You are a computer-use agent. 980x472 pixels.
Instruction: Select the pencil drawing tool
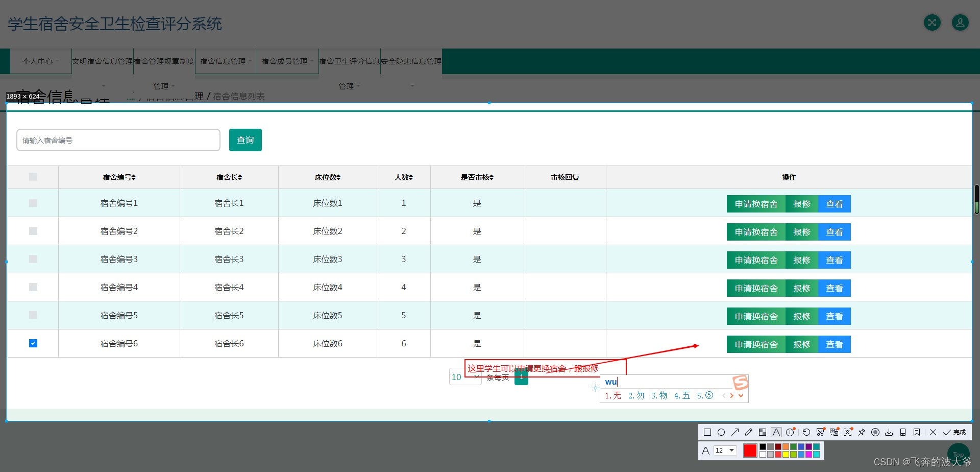coord(749,432)
